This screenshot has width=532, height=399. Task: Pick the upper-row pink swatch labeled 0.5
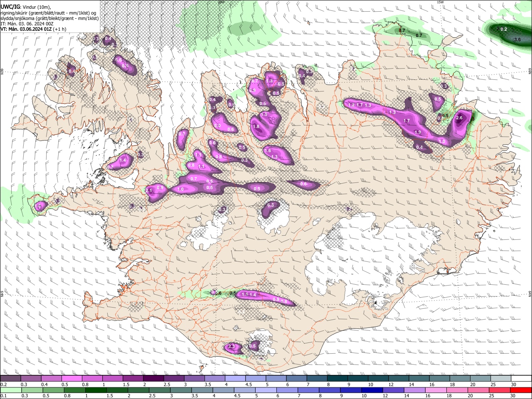(72, 379)
